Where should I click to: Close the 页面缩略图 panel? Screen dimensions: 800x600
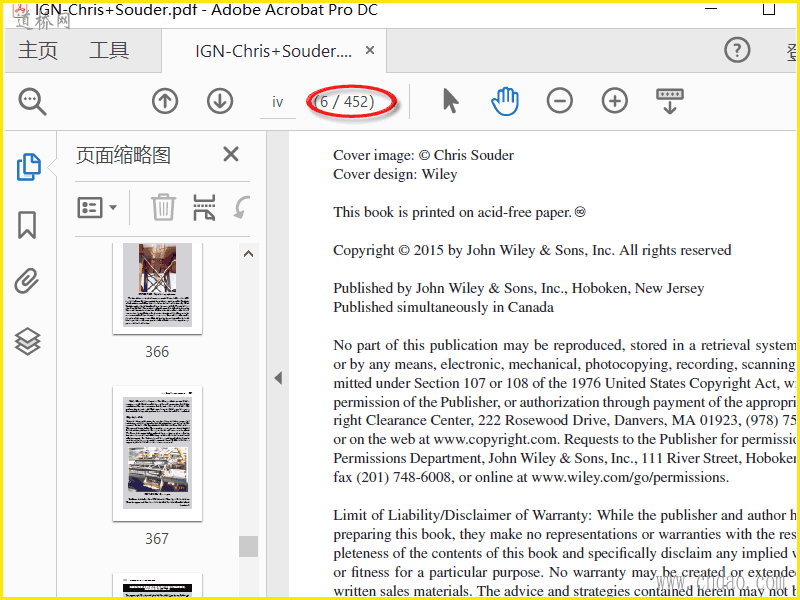(x=231, y=154)
